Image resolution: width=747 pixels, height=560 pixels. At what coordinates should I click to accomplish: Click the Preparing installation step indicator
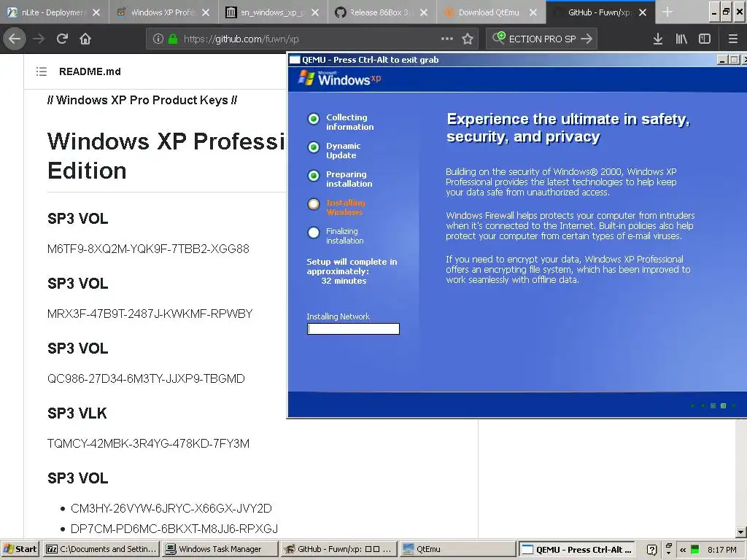point(314,176)
